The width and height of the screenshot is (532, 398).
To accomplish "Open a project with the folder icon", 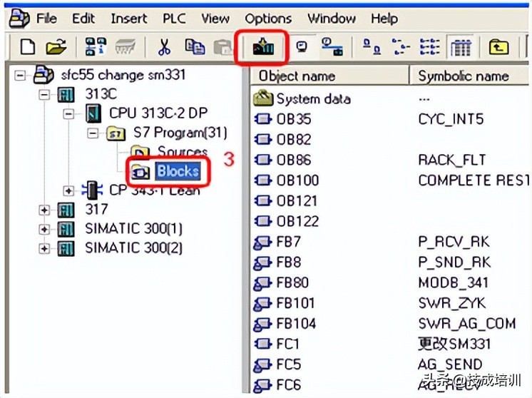I will (56, 46).
